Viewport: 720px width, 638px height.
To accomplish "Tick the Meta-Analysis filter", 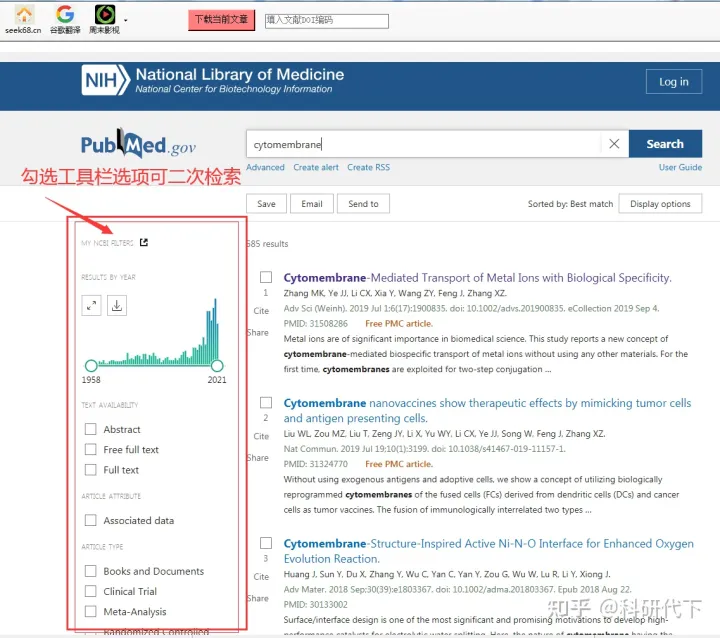I will (90, 611).
